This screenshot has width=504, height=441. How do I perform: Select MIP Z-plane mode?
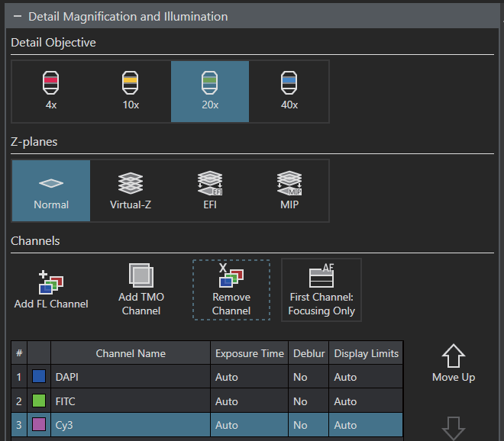tap(289, 190)
